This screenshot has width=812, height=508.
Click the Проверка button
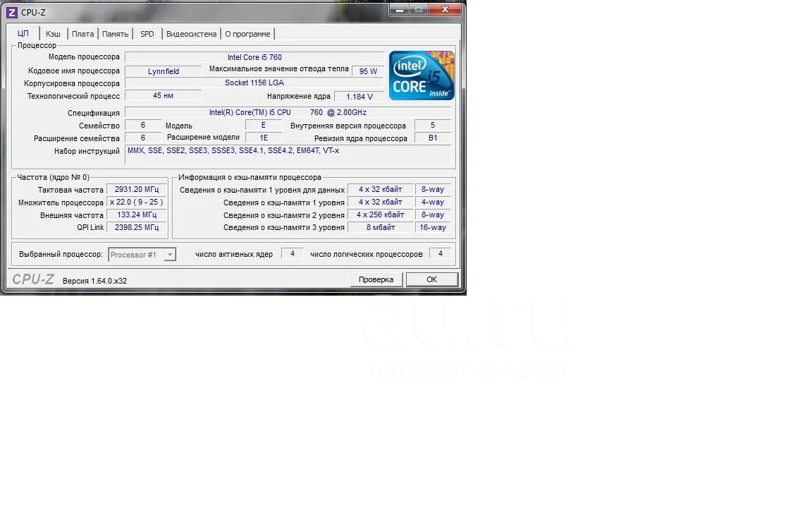[376, 279]
